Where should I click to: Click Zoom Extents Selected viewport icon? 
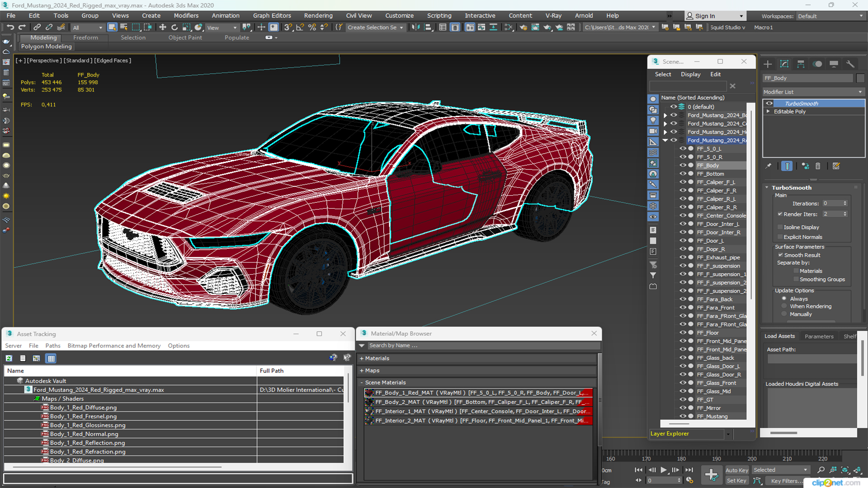(x=844, y=470)
